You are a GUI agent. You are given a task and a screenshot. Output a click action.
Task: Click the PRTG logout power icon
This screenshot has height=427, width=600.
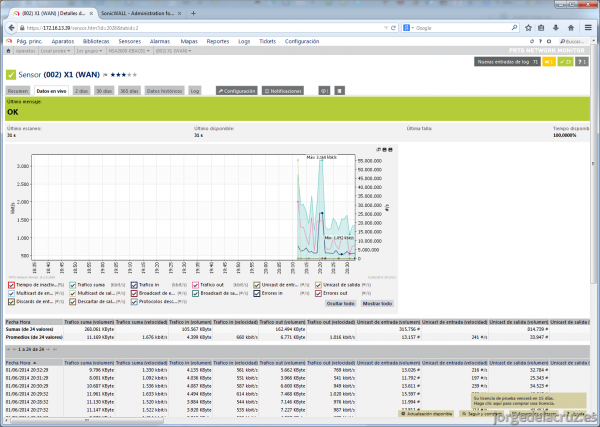(x=549, y=41)
